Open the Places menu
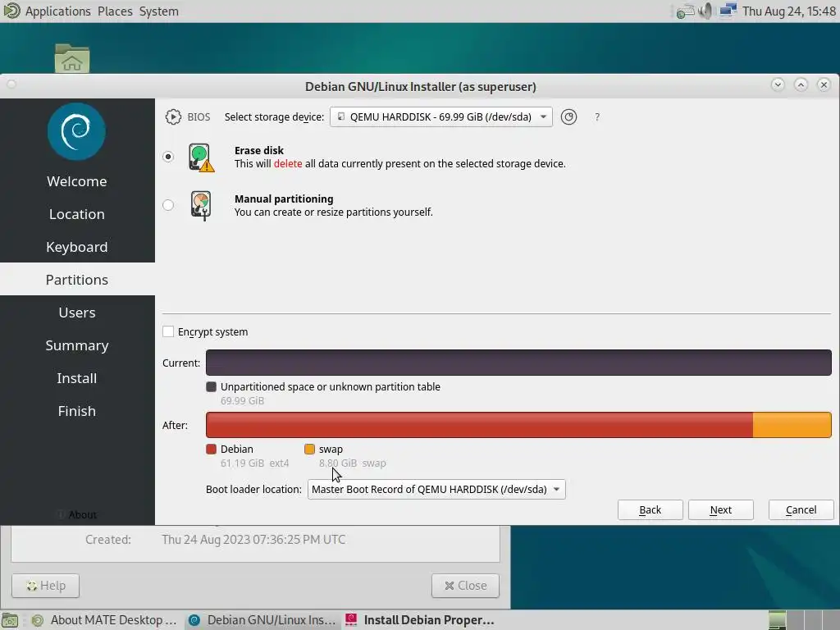The height and width of the screenshot is (630, 840). pyautogui.click(x=115, y=11)
